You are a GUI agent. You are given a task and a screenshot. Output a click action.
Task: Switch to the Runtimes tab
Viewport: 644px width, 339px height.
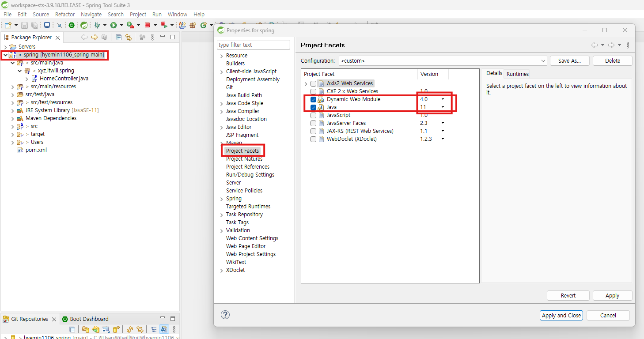click(x=517, y=74)
